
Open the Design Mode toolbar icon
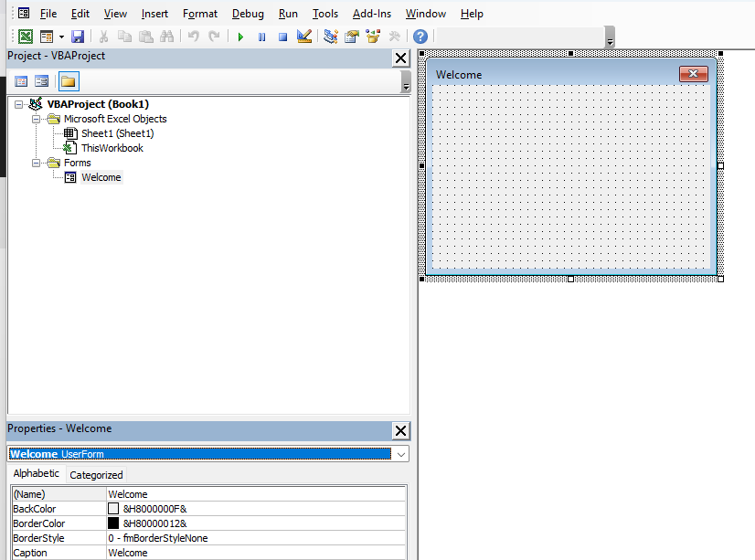click(304, 36)
